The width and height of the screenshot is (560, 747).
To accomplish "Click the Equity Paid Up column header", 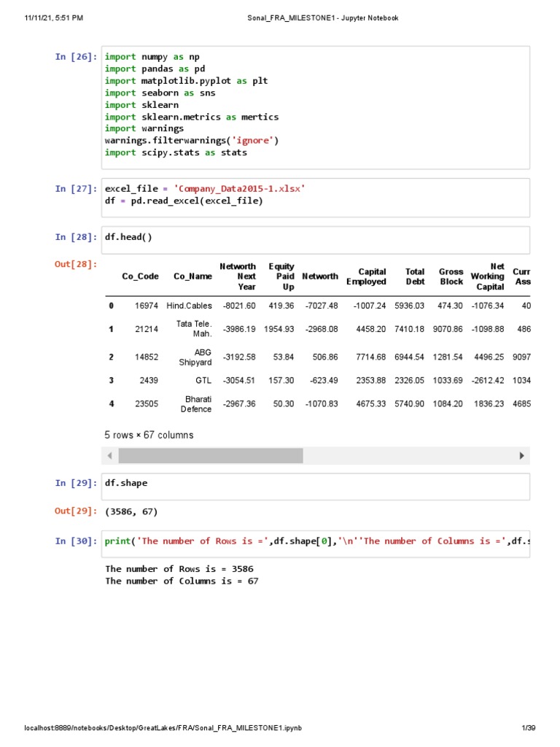I will tap(281, 276).
